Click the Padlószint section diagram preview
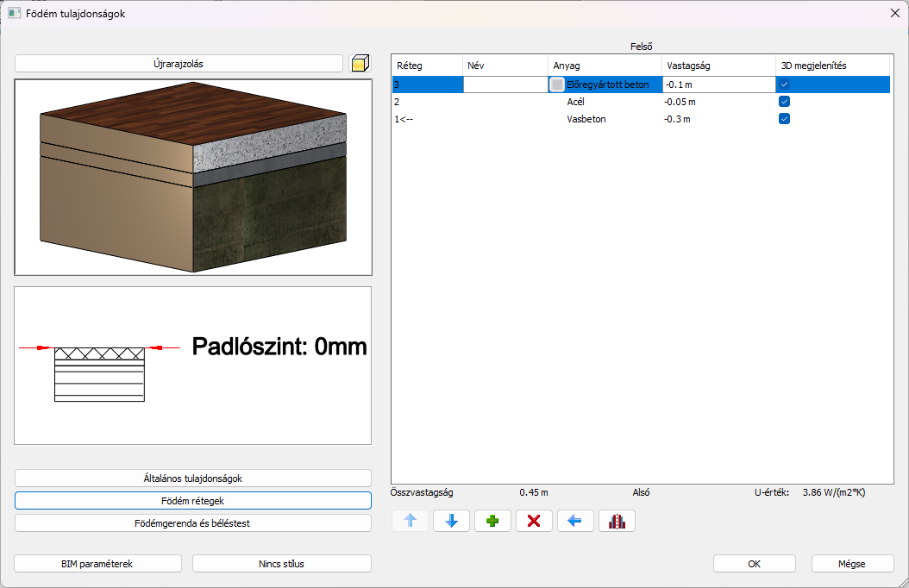The height and width of the screenshot is (588, 909). point(193,366)
